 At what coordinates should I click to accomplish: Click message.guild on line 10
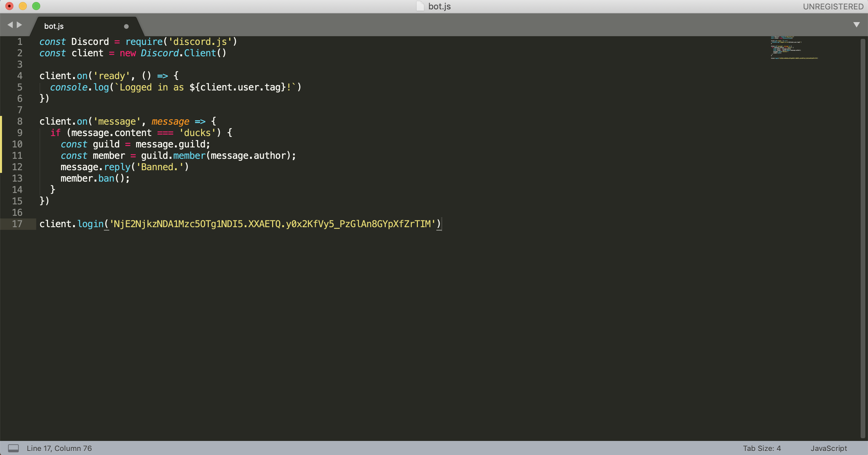tap(171, 144)
